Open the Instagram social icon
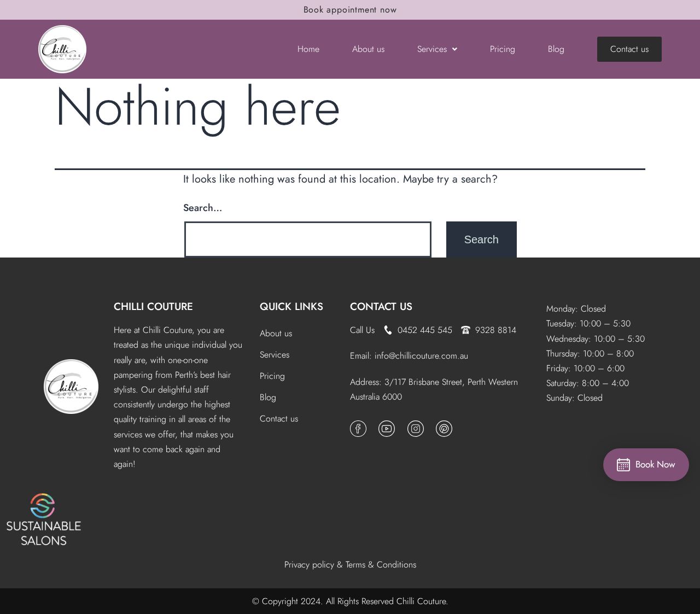 [x=416, y=429]
